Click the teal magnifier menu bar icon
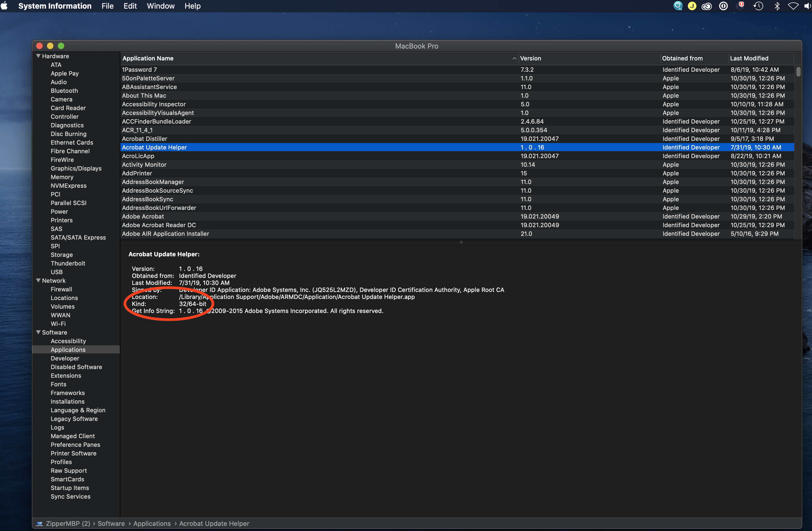 (x=678, y=6)
